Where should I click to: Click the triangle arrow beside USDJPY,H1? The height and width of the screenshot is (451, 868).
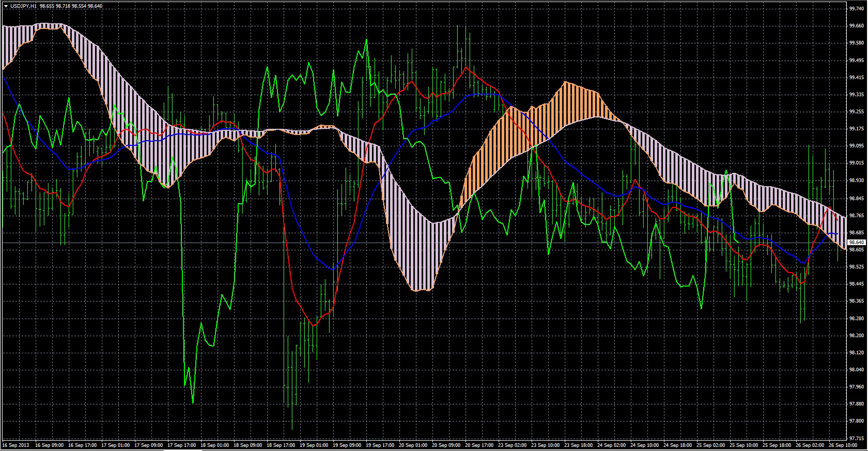coord(5,6)
